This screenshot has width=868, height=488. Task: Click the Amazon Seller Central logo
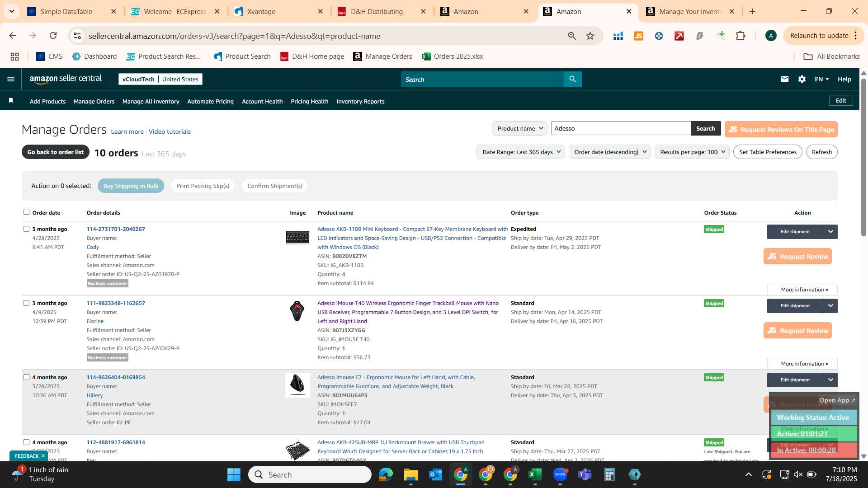[x=66, y=79]
